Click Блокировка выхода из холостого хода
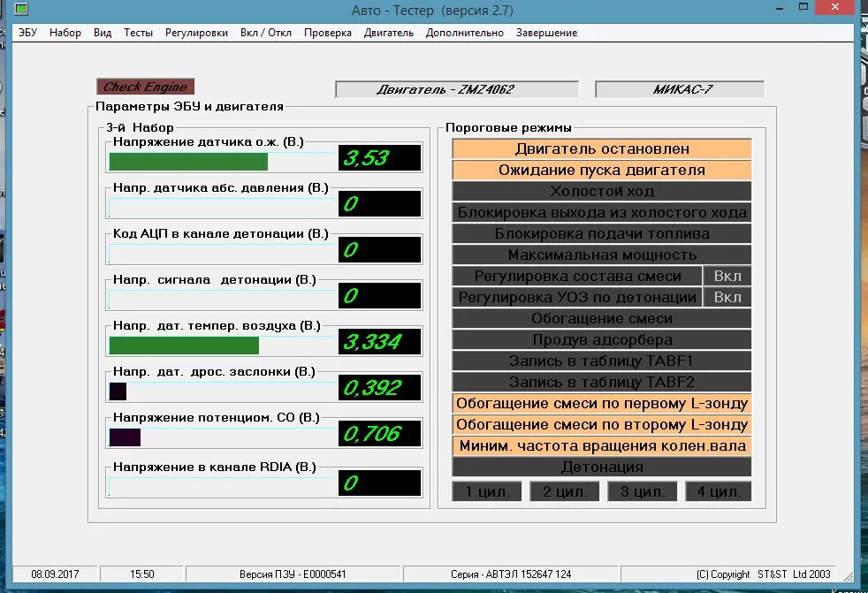Screen dimensions: 868x593 point(602,213)
